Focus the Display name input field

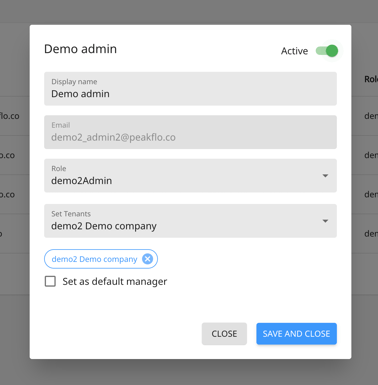(x=190, y=89)
